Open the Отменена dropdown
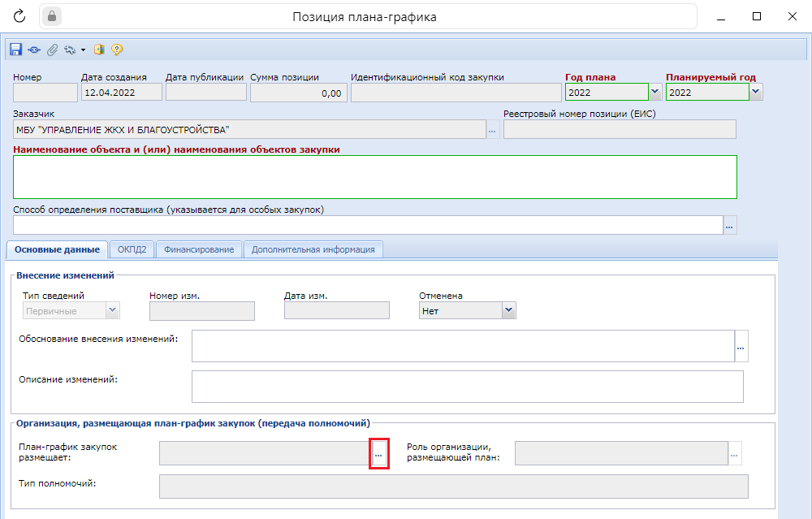 tap(508, 310)
